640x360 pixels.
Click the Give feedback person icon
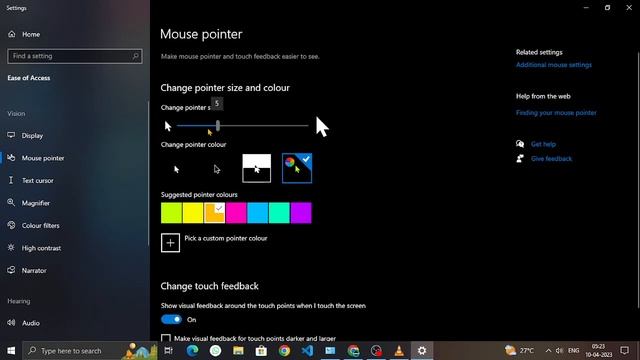pos(520,158)
